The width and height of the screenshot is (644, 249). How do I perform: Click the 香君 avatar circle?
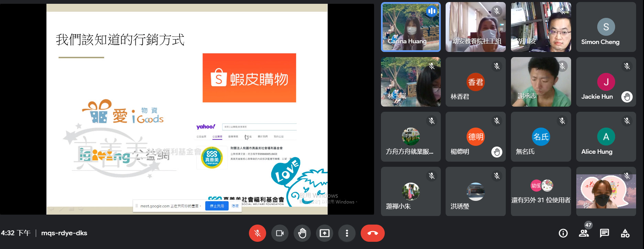click(x=476, y=82)
